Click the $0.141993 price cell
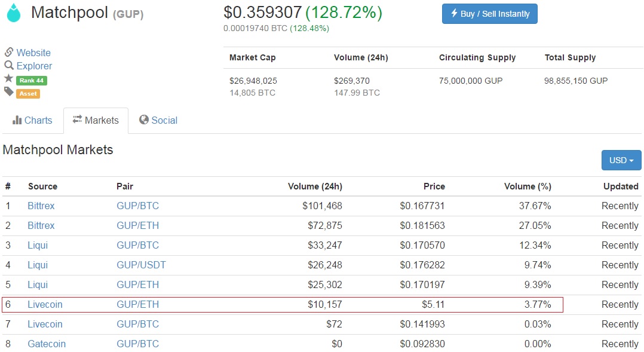644x352 pixels. coord(422,324)
